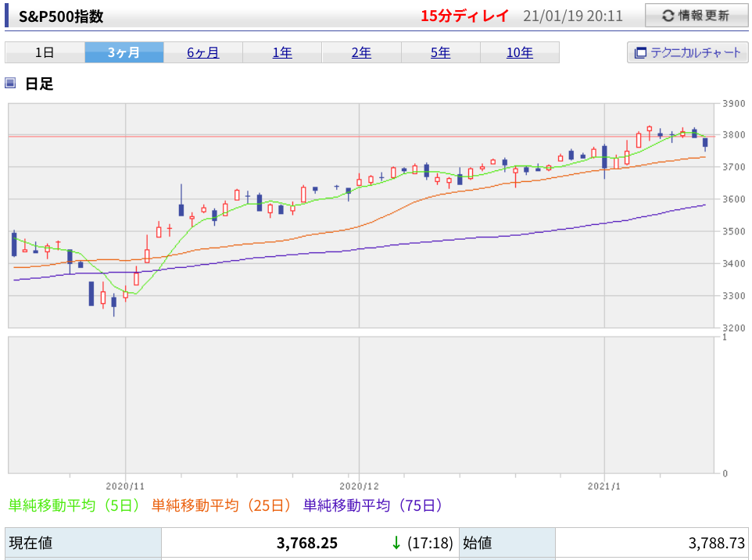Select the 3ヶ月 period tab
752x560 pixels.
(124, 52)
